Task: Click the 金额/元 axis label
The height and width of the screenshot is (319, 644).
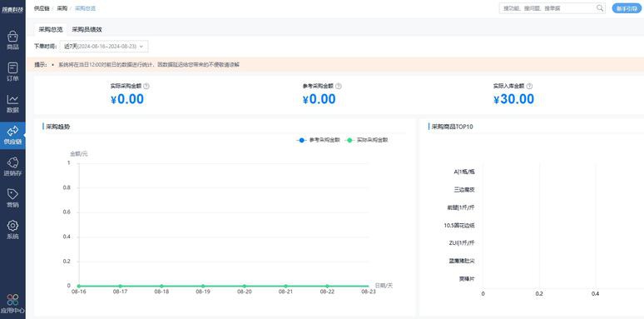Action: click(x=79, y=154)
